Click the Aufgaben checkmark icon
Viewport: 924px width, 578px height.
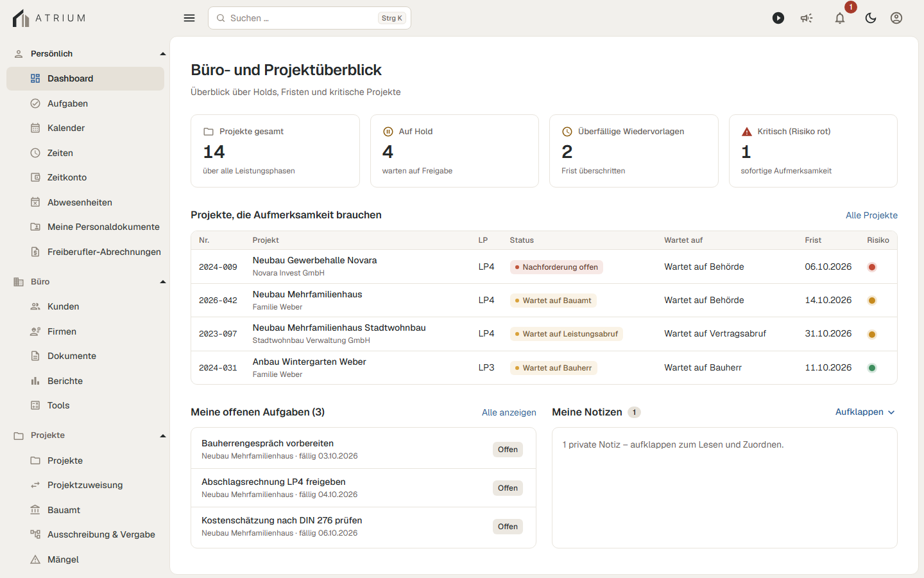coord(35,103)
